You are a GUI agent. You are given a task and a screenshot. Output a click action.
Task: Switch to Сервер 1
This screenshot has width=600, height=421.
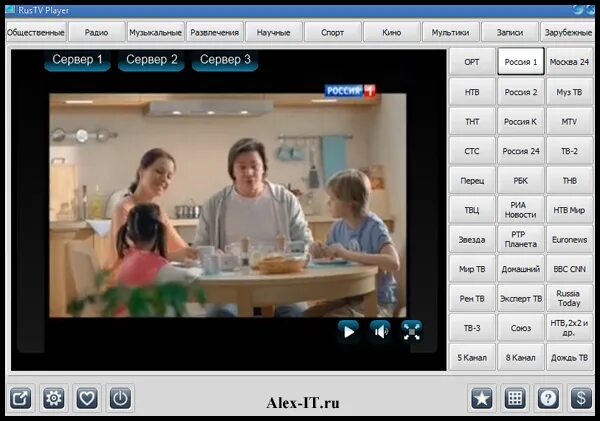(x=77, y=60)
